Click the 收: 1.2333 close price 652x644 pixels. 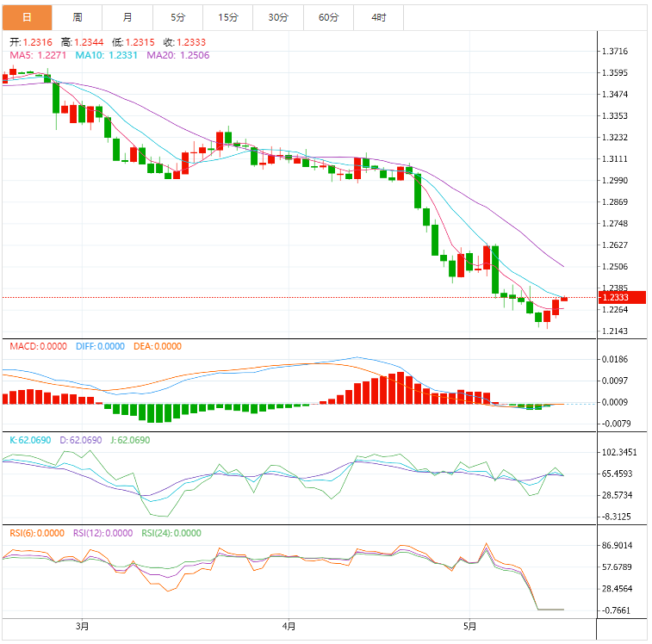pos(184,42)
